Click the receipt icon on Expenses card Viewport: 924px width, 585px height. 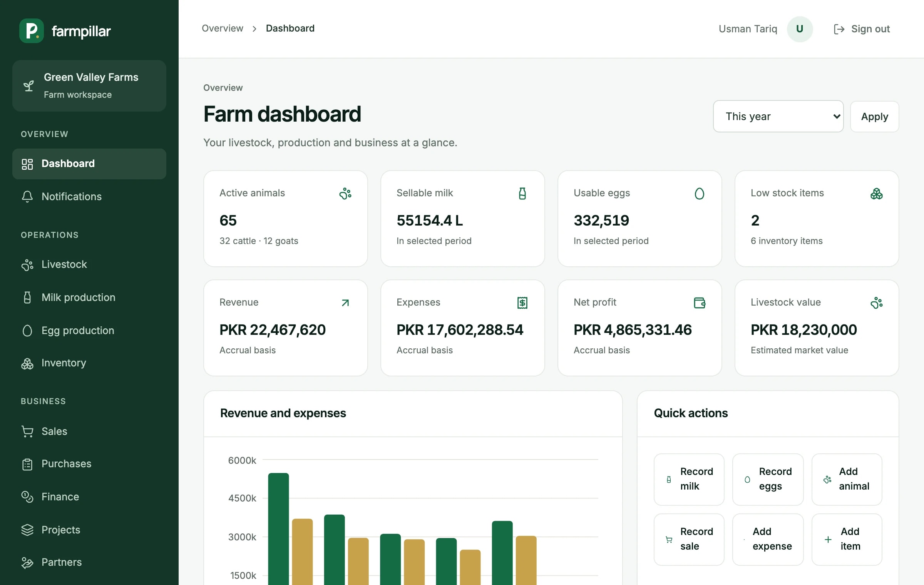click(x=522, y=303)
